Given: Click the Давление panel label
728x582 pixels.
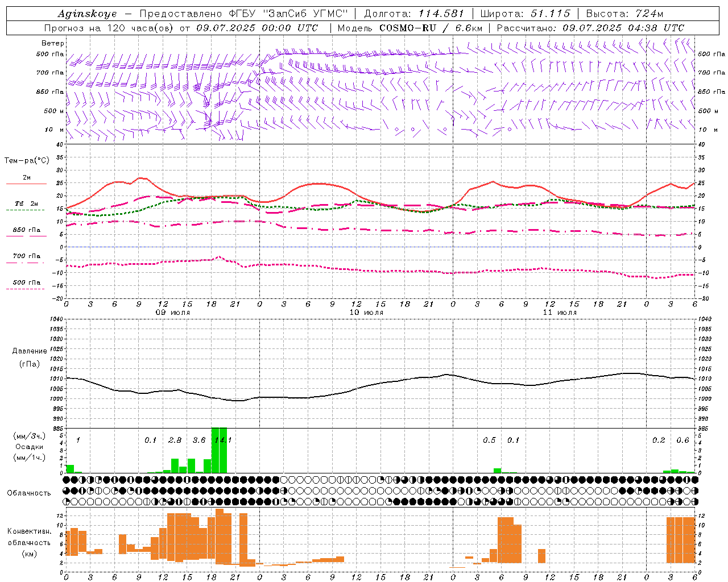Looking at the screenshot, I should [30, 351].
